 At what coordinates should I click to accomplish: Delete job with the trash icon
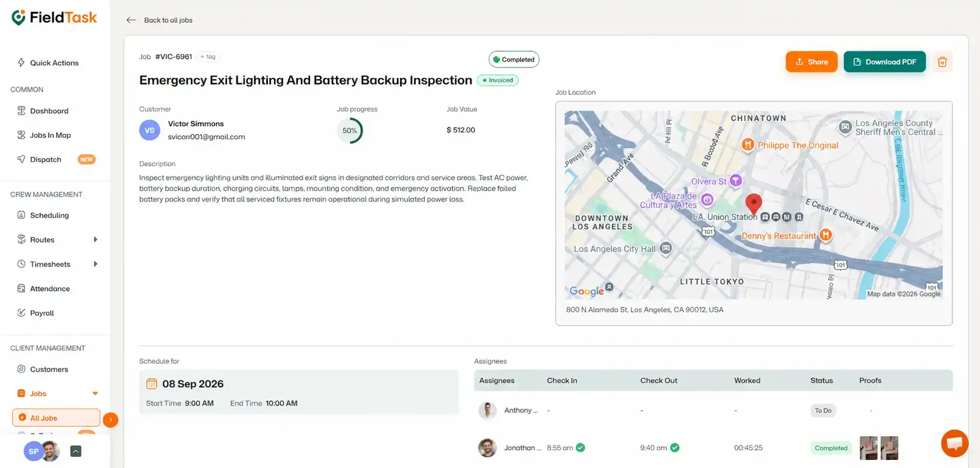(942, 62)
